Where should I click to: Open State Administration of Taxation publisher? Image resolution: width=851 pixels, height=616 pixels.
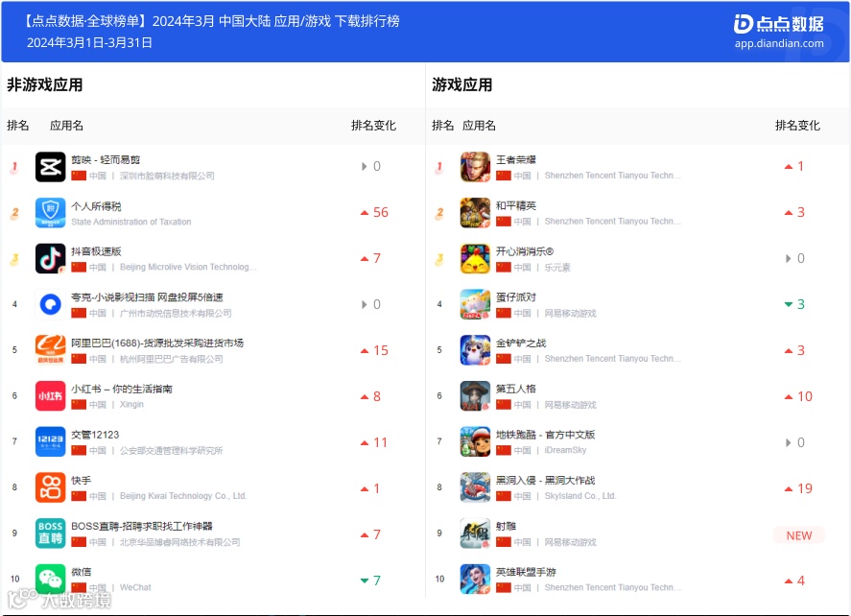[x=131, y=222]
